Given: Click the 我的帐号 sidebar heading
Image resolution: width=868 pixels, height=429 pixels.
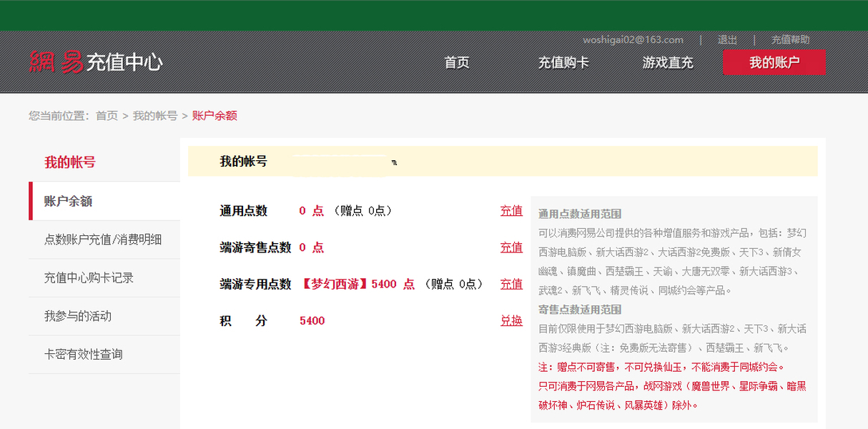Looking at the screenshot, I should coord(69,162).
